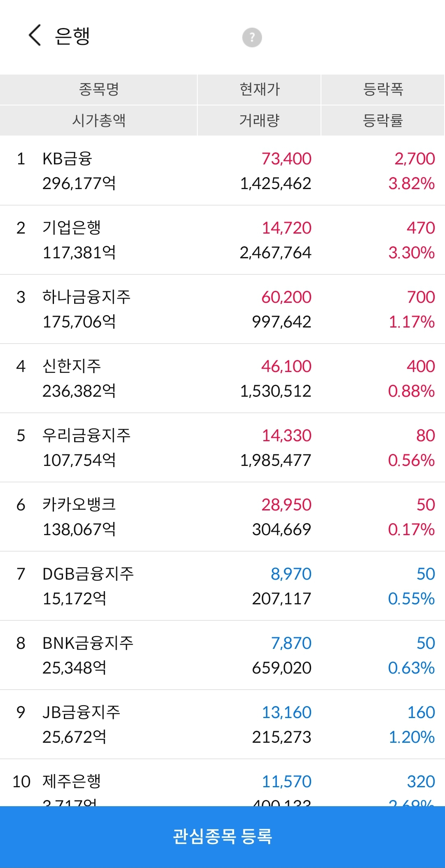Open the JB금융지주 stock entry
Viewport: 445px width, 868px height.
pos(222,724)
